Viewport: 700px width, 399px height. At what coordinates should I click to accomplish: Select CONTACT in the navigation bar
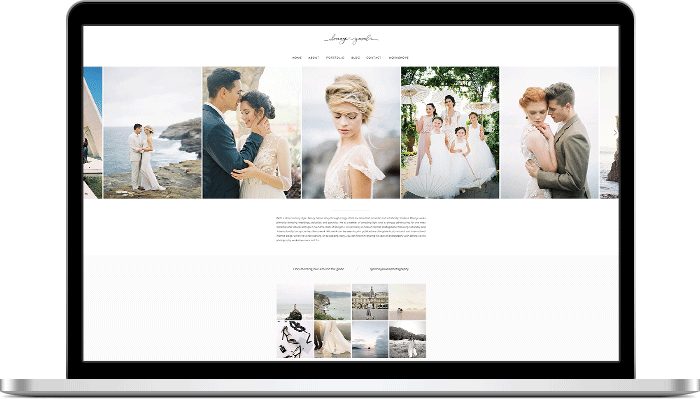tap(374, 58)
